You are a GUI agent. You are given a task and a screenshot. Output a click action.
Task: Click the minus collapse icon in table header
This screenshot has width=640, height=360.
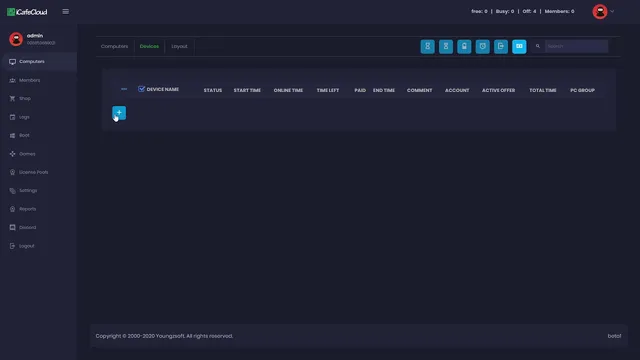(x=124, y=89)
